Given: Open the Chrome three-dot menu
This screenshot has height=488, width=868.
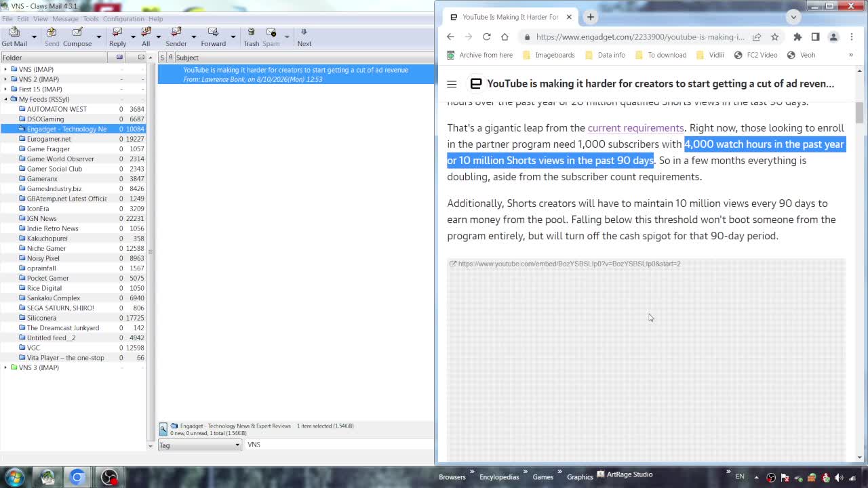Looking at the screenshot, I should (852, 37).
